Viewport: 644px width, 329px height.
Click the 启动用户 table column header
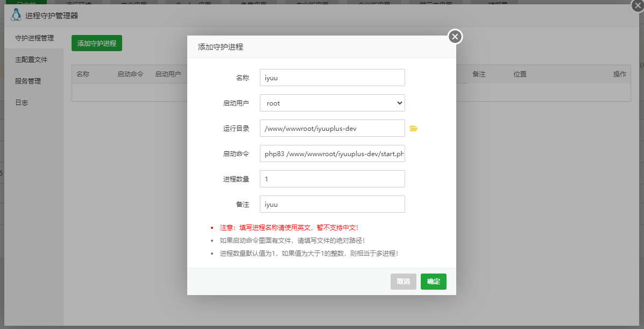pyautogui.click(x=168, y=74)
